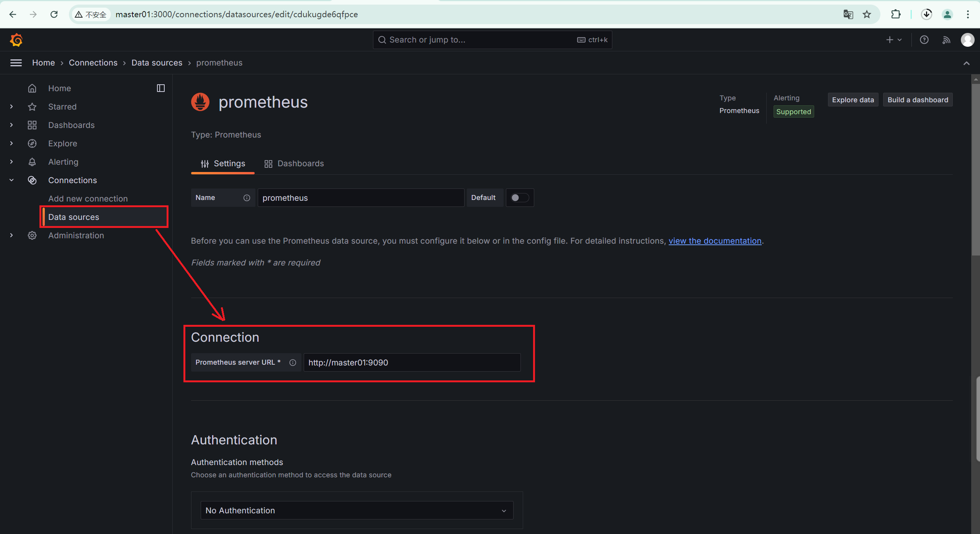Click the Prometheus server URL info icon
Viewport: 980px width, 534px height.
pyautogui.click(x=293, y=362)
